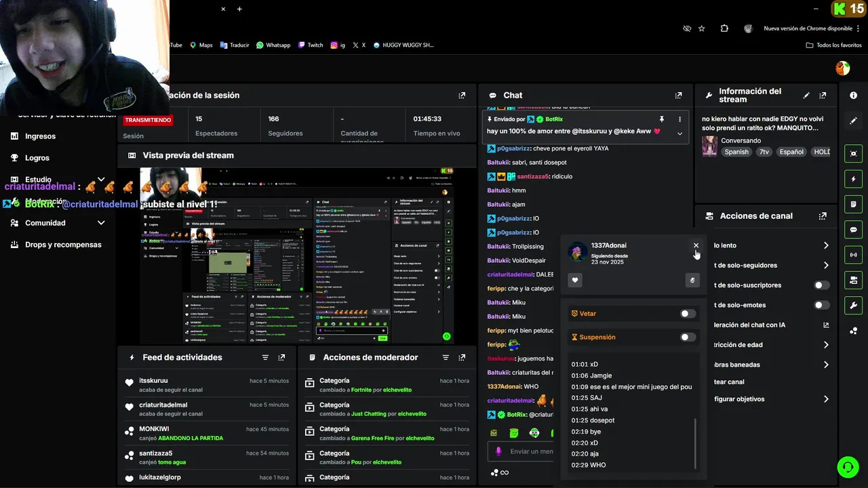Expand the Estudio sidebar section
This screenshot has height=488, width=868.
pyautogui.click(x=101, y=180)
